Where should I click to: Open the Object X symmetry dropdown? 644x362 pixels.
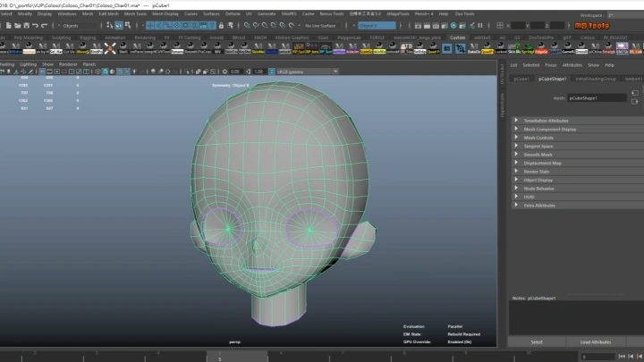pyautogui.click(x=377, y=25)
